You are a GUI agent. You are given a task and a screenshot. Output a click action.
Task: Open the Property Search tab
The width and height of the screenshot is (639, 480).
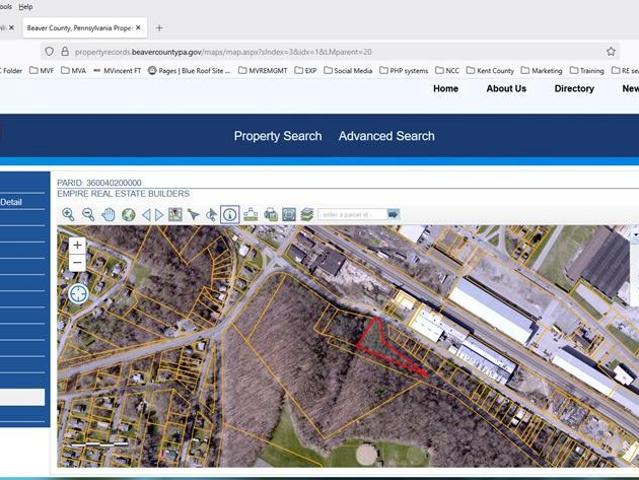278,136
